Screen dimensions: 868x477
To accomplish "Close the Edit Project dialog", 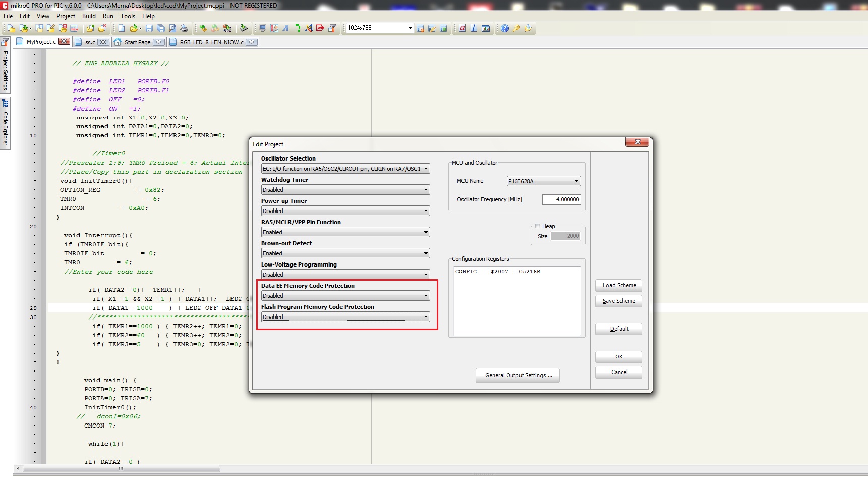I will pos(638,142).
